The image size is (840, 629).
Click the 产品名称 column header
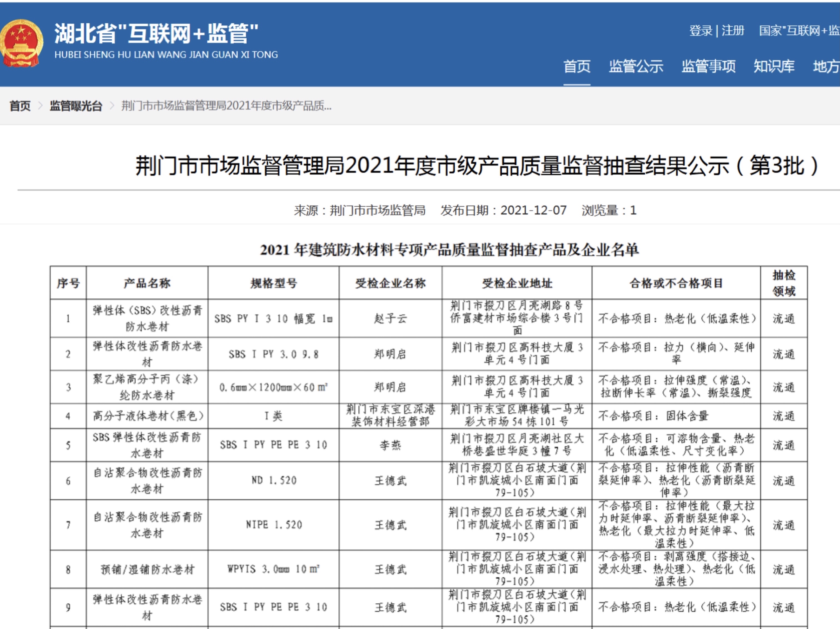pyautogui.click(x=147, y=283)
